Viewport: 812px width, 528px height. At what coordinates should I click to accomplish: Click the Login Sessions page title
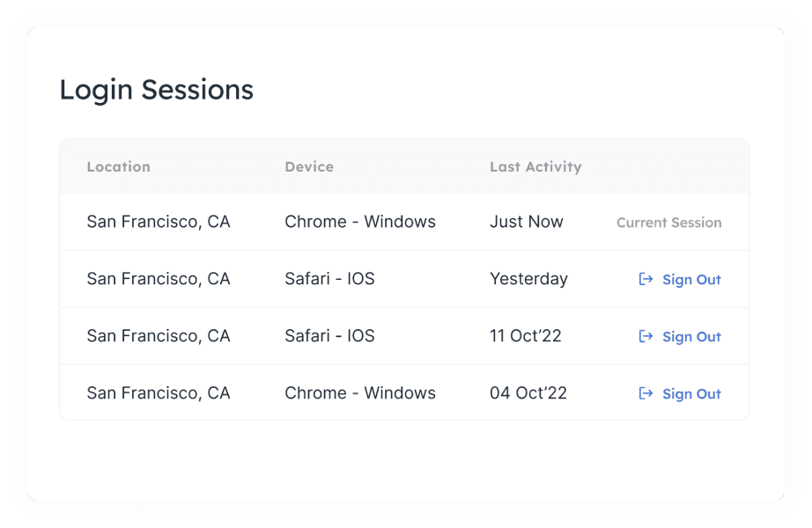pyautogui.click(x=156, y=89)
